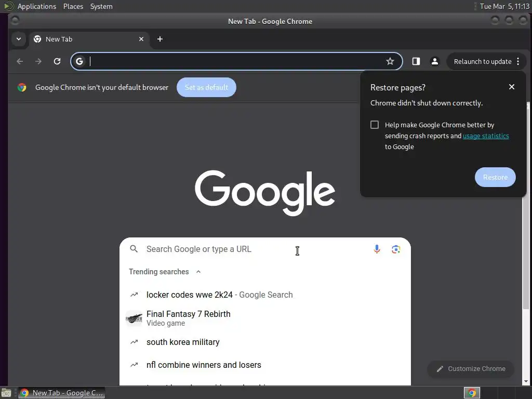Select locker codes wwe 2k24 suggestion
This screenshot has height=399, width=532.
coord(265,295)
